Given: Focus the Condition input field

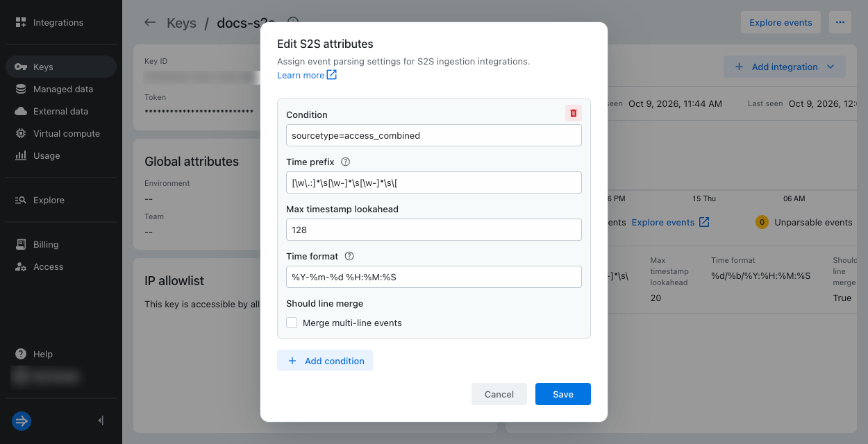Looking at the screenshot, I should pyautogui.click(x=434, y=135).
